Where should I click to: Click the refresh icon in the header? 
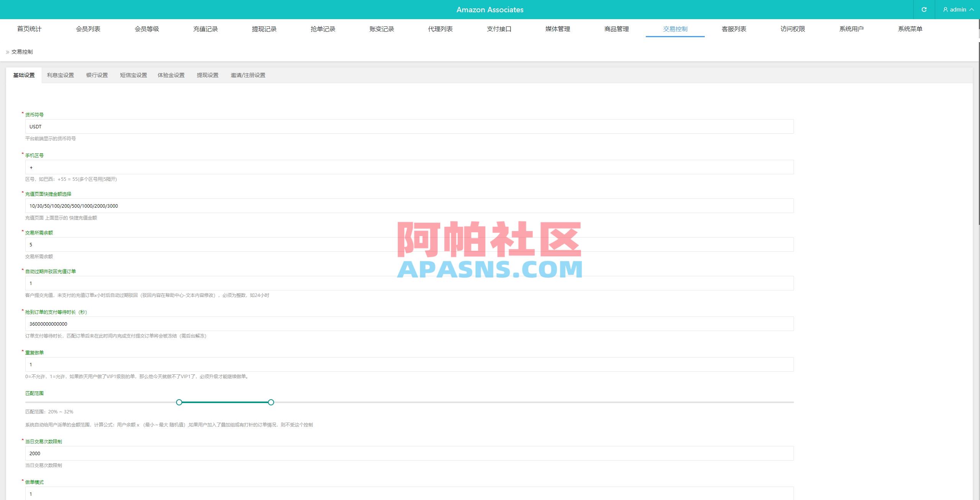click(924, 10)
